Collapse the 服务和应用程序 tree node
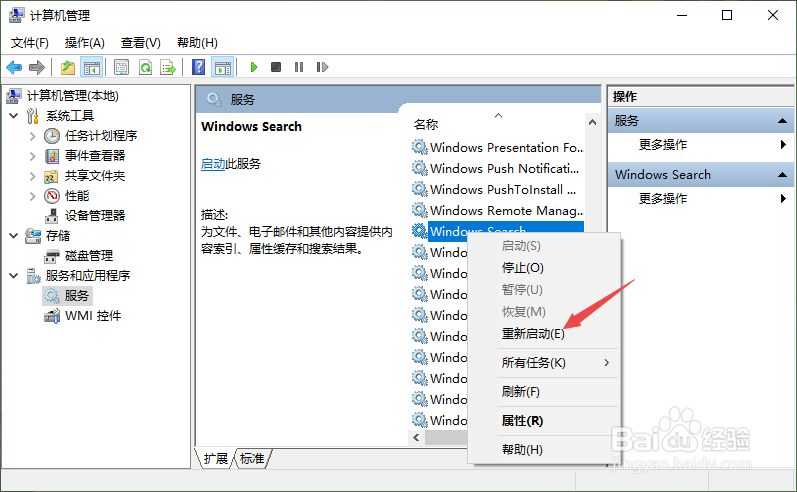 tap(14, 275)
